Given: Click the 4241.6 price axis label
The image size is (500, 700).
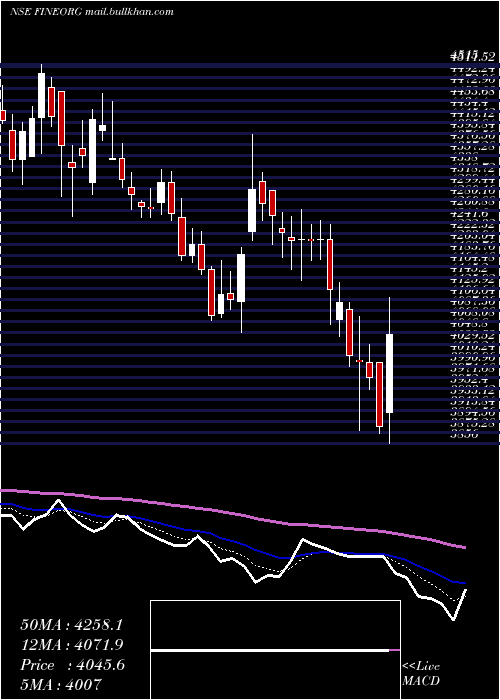Looking at the screenshot, I should 469,213.
